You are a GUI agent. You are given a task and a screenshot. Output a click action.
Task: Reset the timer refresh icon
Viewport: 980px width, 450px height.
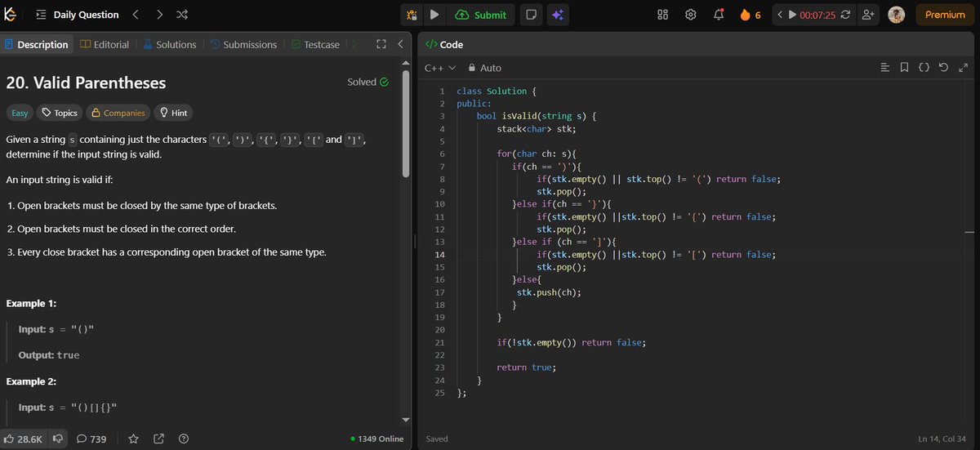(845, 15)
